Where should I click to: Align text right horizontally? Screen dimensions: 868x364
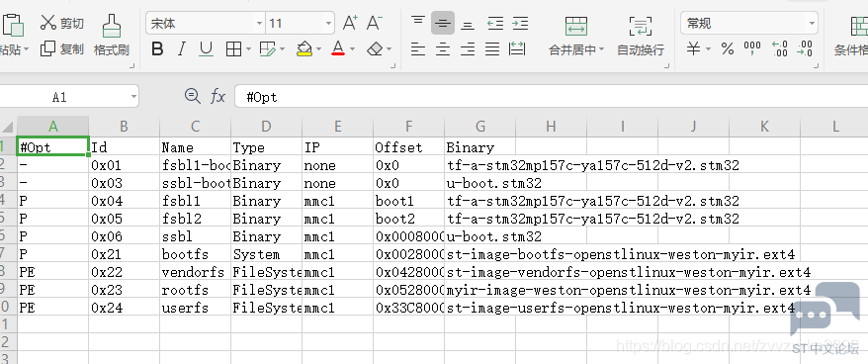coord(468,49)
